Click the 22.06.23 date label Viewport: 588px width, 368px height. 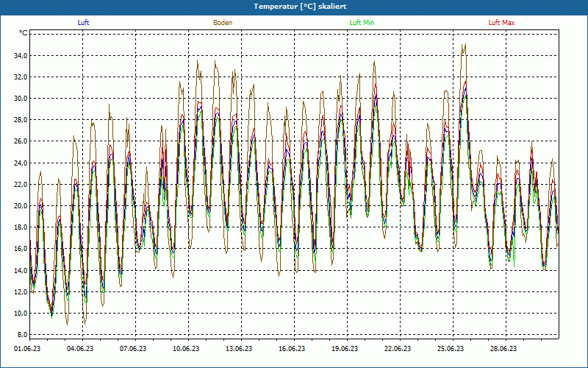pyautogui.click(x=398, y=349)
